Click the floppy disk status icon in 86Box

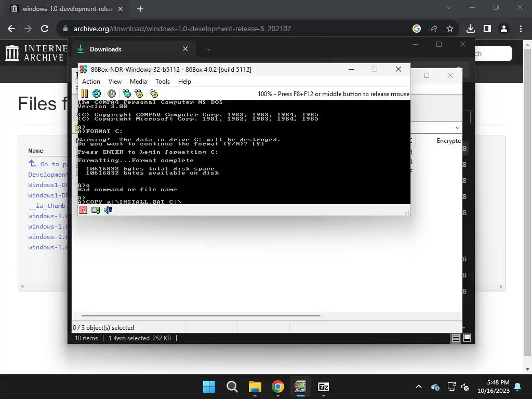click(x=83, y=210)
